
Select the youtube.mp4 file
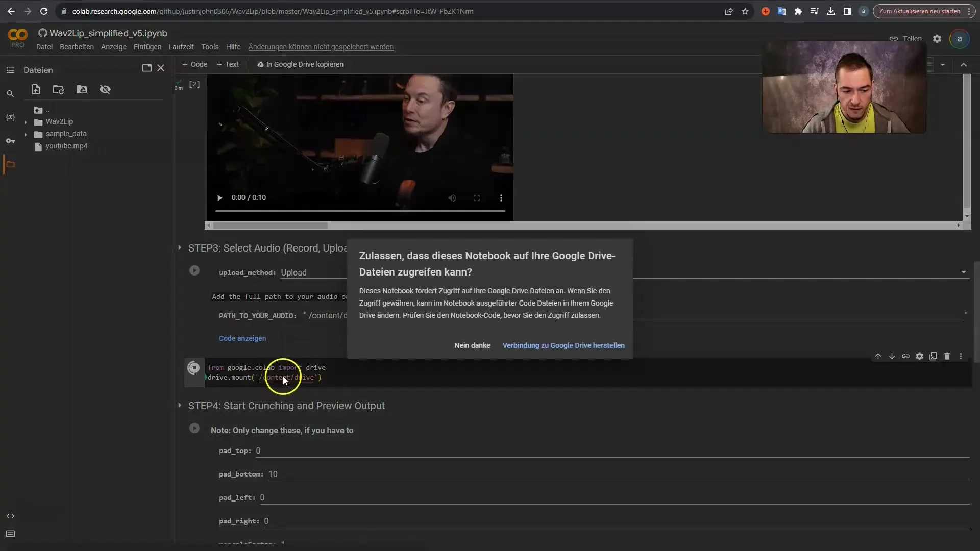(66, 146)
